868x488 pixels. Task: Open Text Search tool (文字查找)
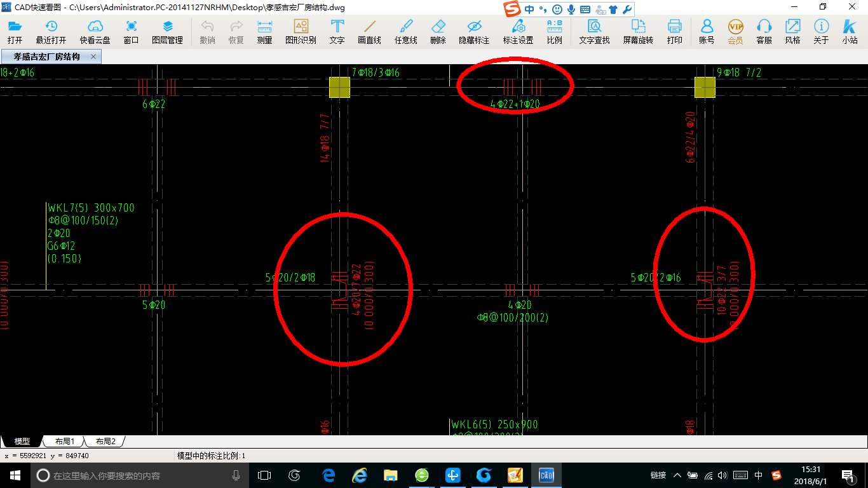coord(594,32)
